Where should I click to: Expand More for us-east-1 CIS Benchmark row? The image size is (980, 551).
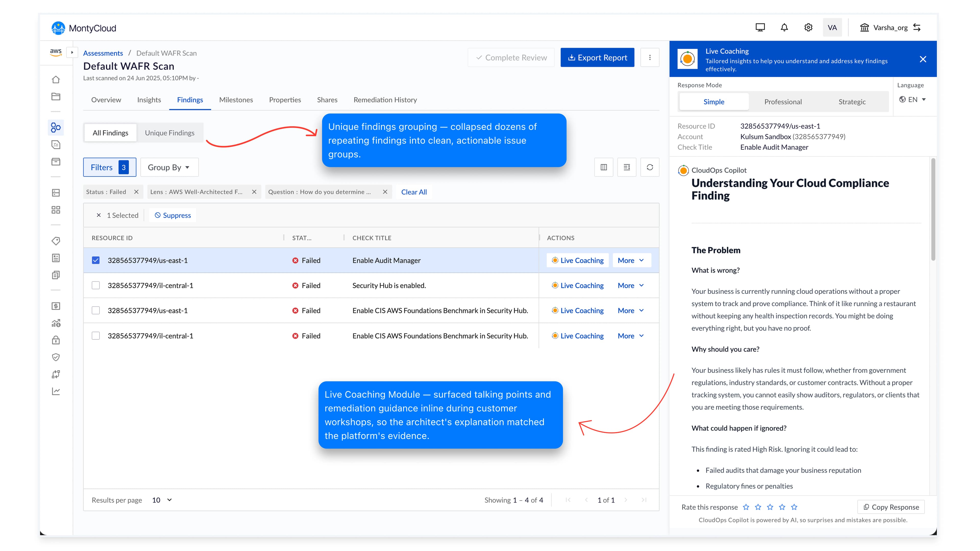pyautogui.click(x=632, y=311)
